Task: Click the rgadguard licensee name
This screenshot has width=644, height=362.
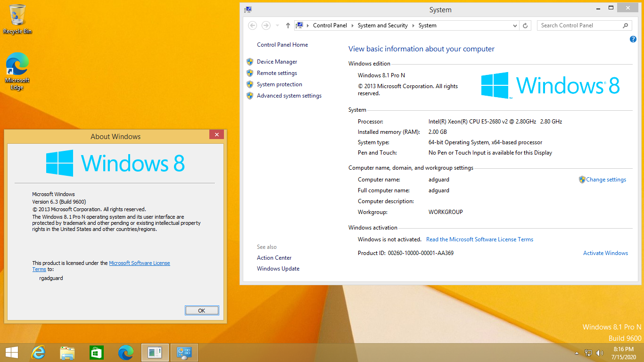Action: pyautogui.click(x=51, y=278)
